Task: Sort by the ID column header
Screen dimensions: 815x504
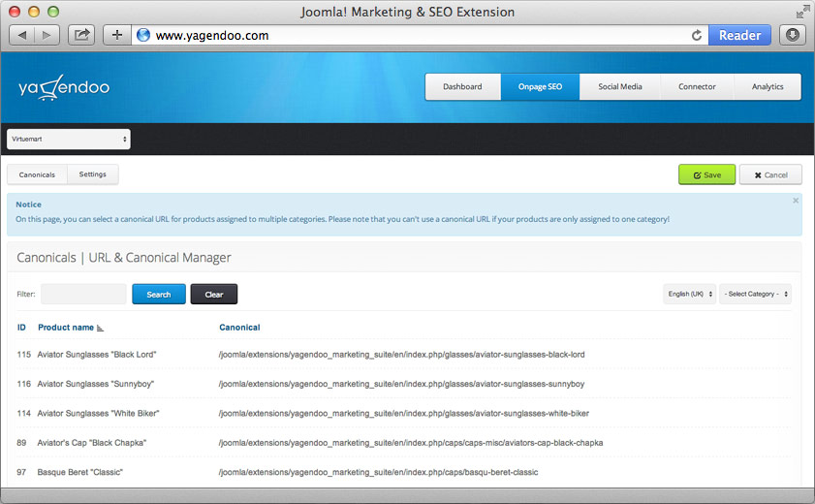Action: [x=21, y=328]
